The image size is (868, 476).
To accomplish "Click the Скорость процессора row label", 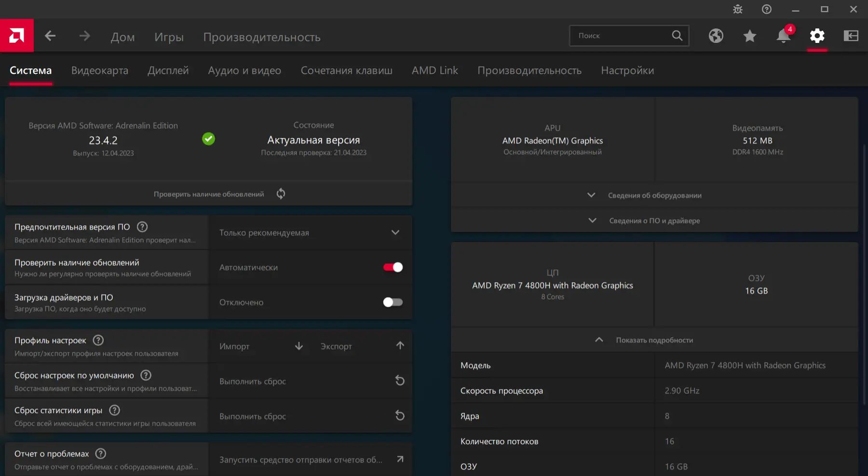I will tap(502, 391).
